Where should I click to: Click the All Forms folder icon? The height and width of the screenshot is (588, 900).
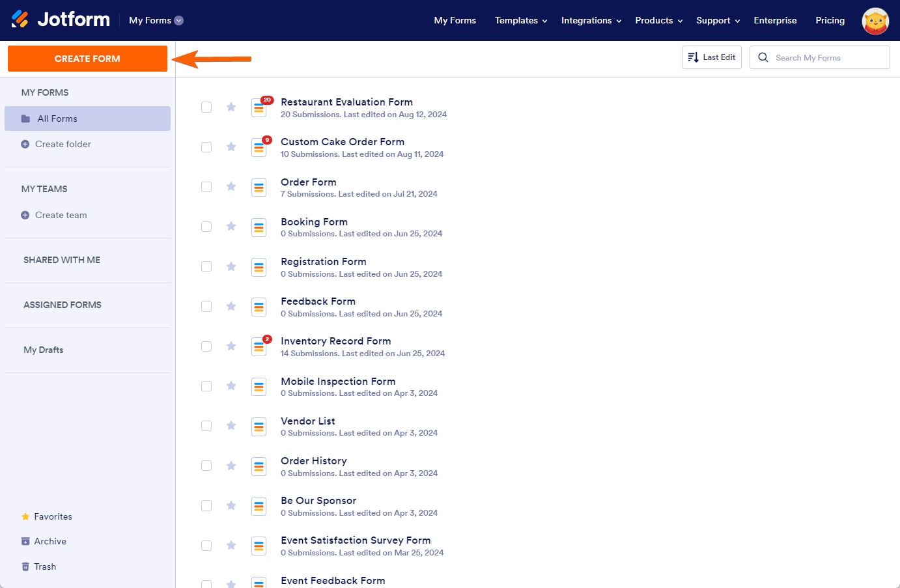click(25, 119)
